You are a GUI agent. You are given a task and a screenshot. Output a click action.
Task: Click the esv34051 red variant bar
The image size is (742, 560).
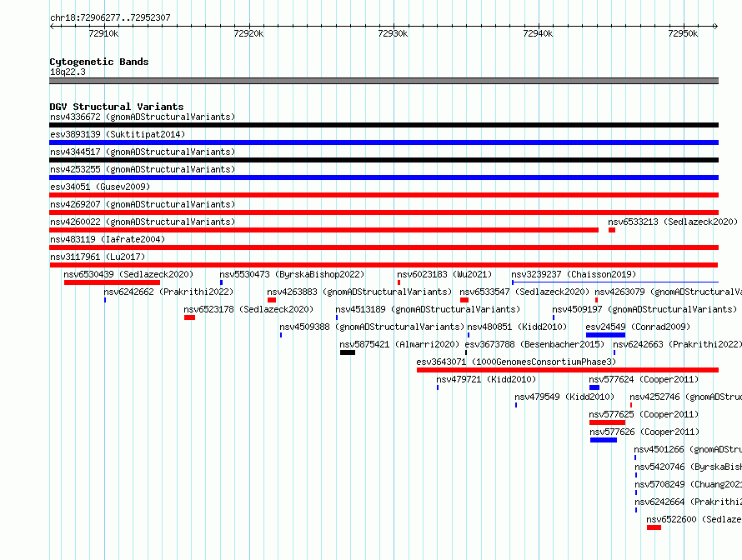[x=384, y=195]
